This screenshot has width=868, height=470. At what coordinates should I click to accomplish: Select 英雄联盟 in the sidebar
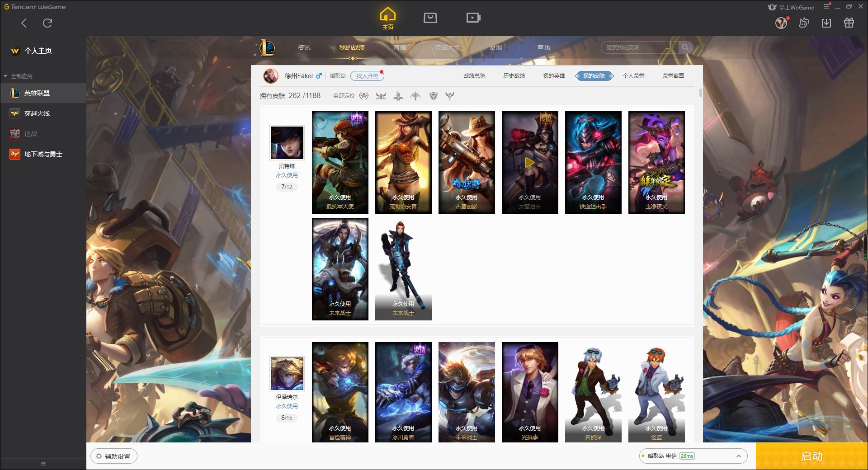tap(43, 93)
